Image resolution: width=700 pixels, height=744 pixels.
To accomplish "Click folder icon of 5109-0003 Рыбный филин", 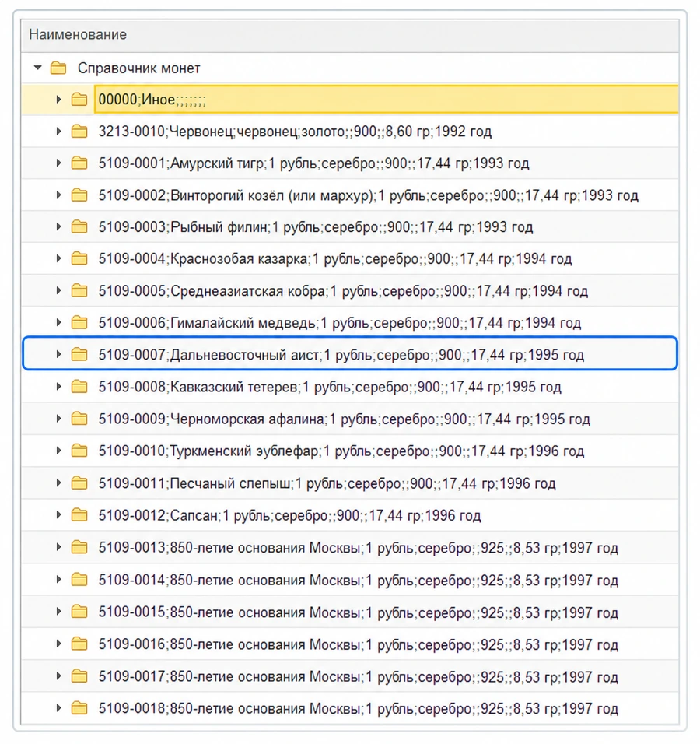I will (x=79, y=227).
